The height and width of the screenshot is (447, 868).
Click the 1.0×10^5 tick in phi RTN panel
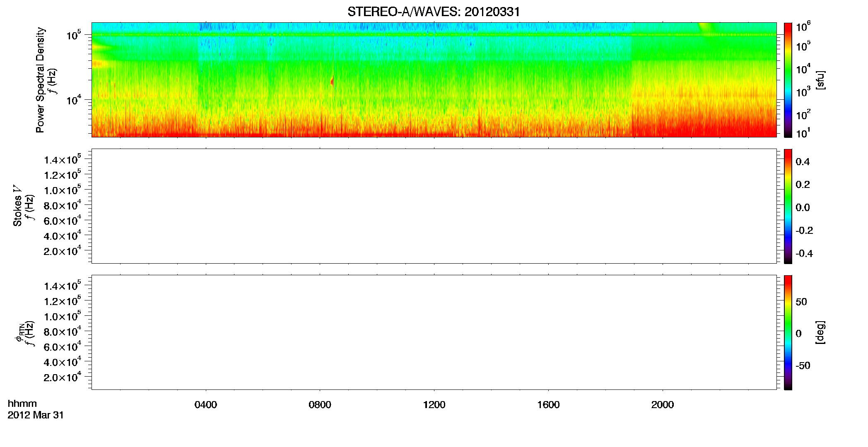click(63, 316)
